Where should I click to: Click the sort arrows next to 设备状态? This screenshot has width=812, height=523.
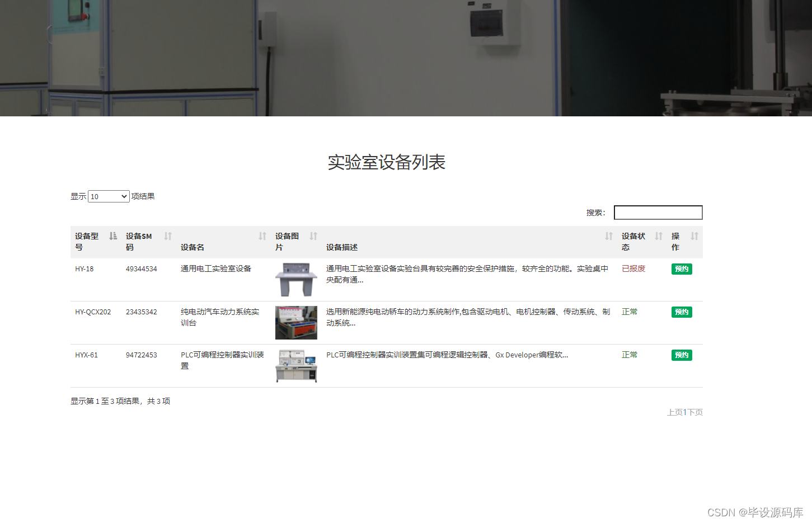point(658,236)
